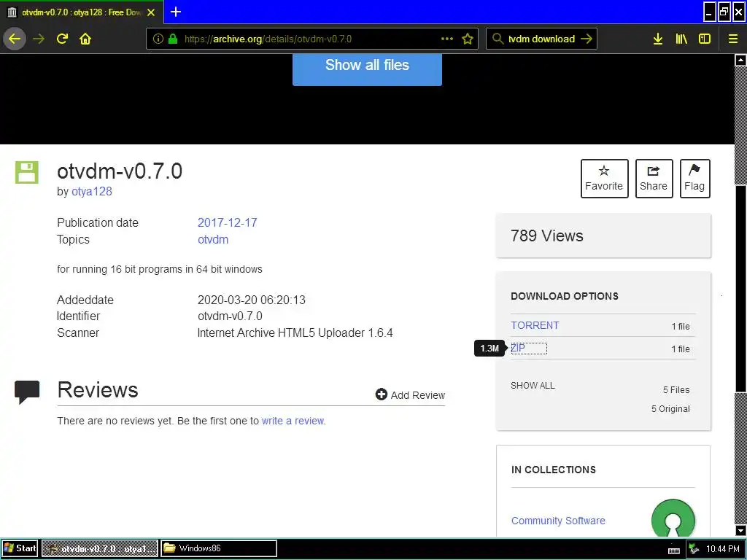Click the 789 Views counter
Image resolution: width=747 pixels, height=560 pixels.
tap(547, 236)
